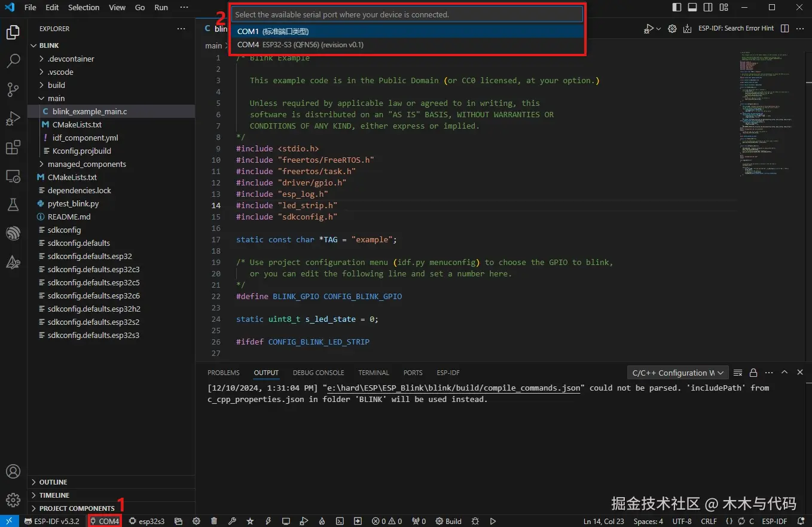
Task: Click the ESP-IDF flash lightning icon
Action: click(268, 521)
